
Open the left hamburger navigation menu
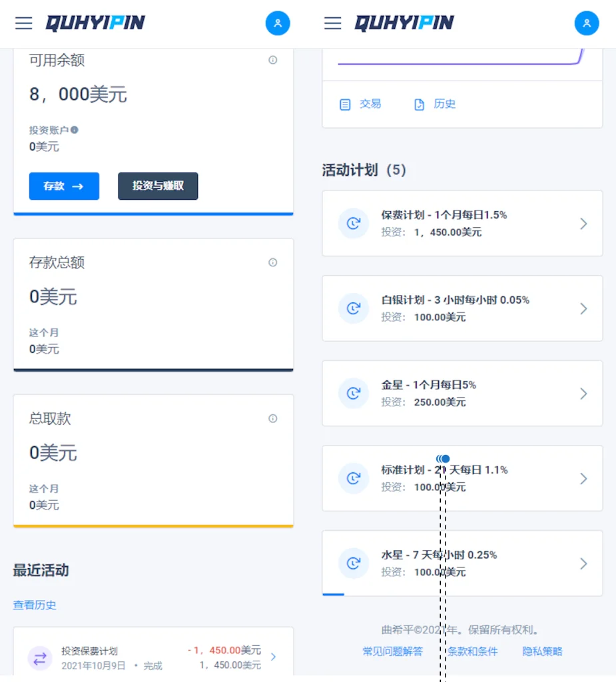24,23
